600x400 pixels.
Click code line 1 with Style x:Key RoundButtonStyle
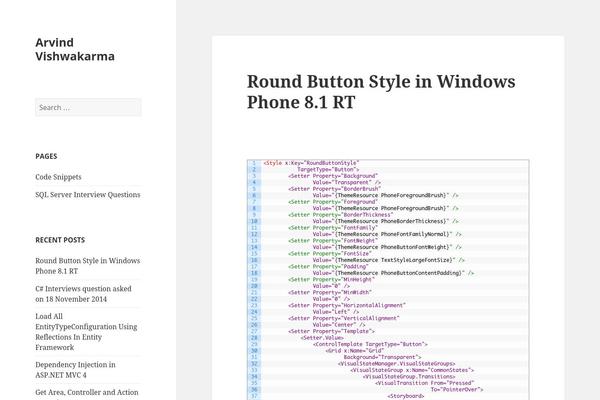[311, 163]
